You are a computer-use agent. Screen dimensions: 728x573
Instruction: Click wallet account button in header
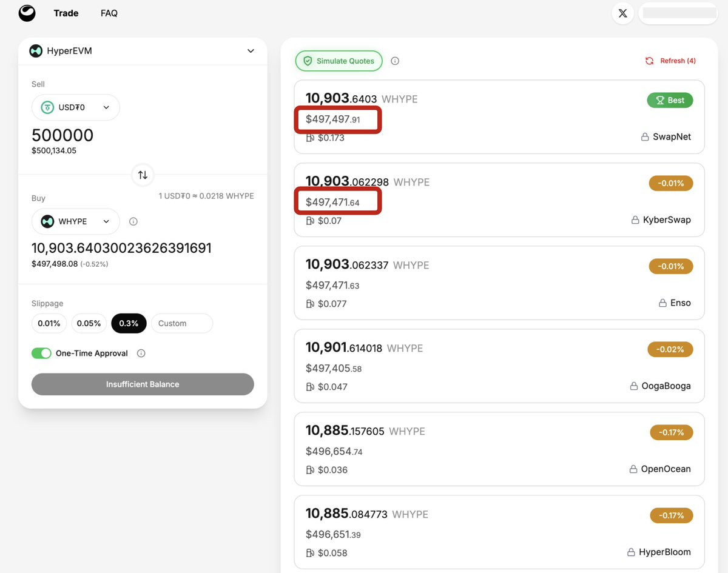[678, 13]
